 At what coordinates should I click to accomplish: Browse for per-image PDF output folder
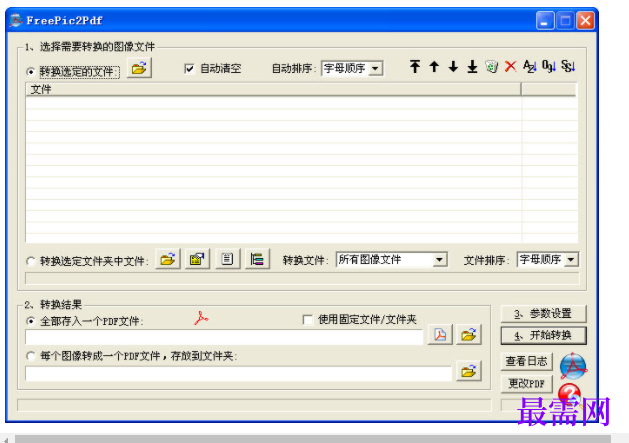[x=469, y=371]
